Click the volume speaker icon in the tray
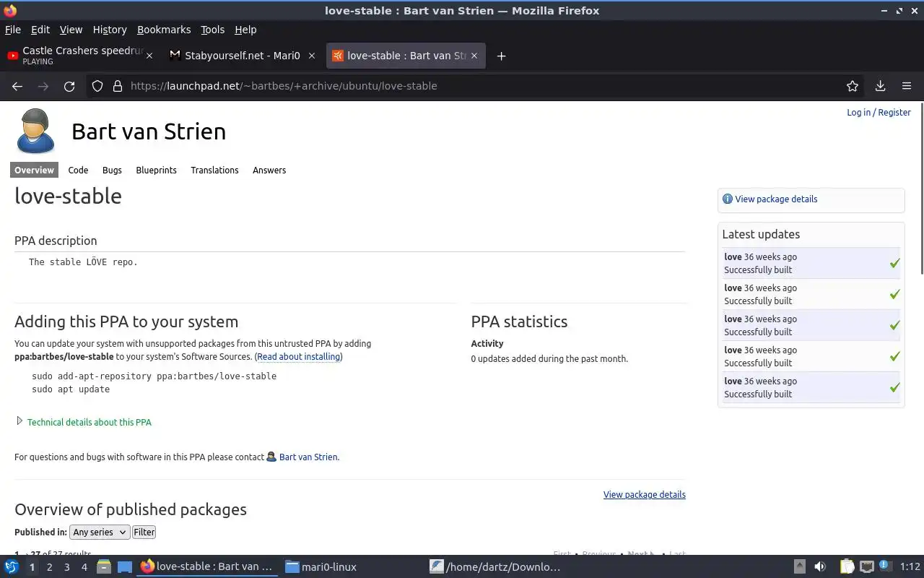 pyautogui.click(x=819, y=566)
